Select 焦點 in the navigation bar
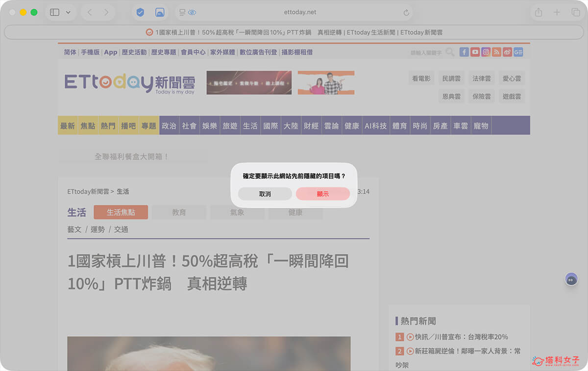The image size is (588, 371). pyautogui.click(x=88, y=126)
